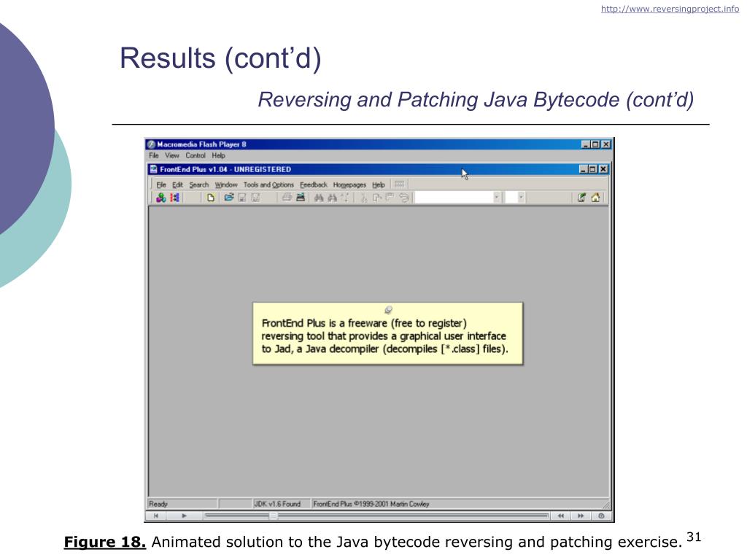Open the Homepages menu
Viewport: 747px width, 560px height.
[x=349, y=184]
